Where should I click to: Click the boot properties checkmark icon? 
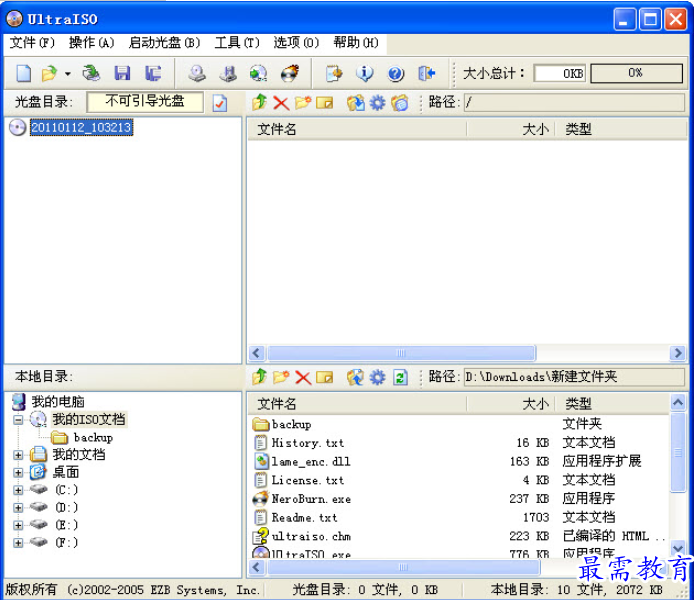220,103
